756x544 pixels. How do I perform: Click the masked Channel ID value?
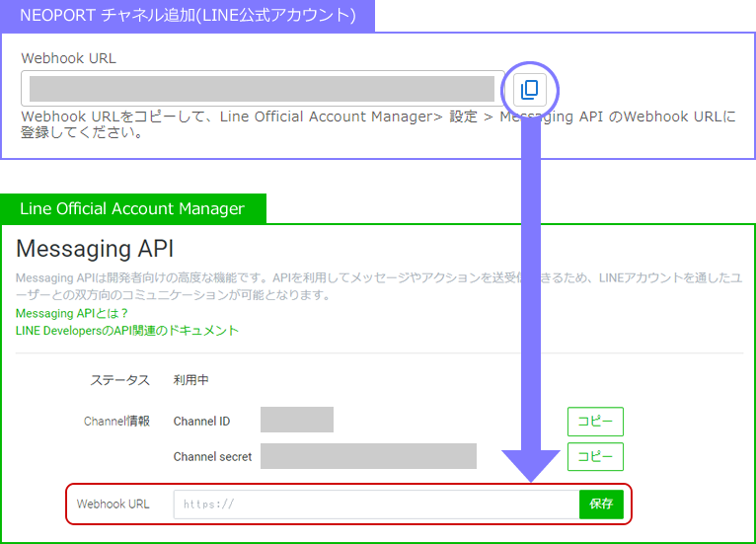(297, 420)
